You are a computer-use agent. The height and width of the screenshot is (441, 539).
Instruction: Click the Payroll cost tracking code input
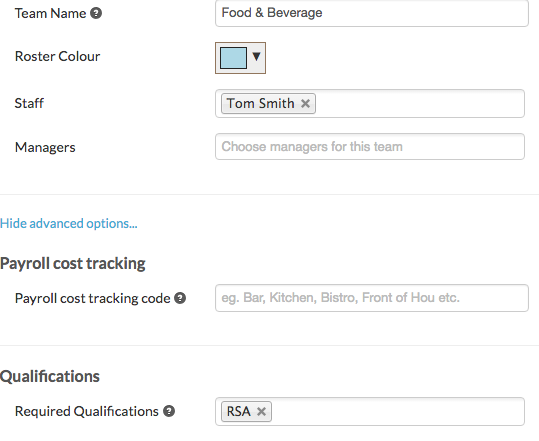(372, 298)
